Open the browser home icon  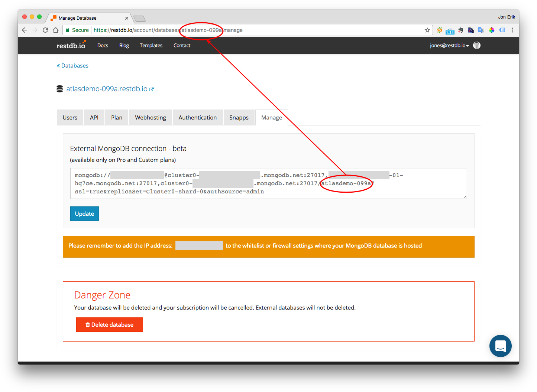pos(56,30)
